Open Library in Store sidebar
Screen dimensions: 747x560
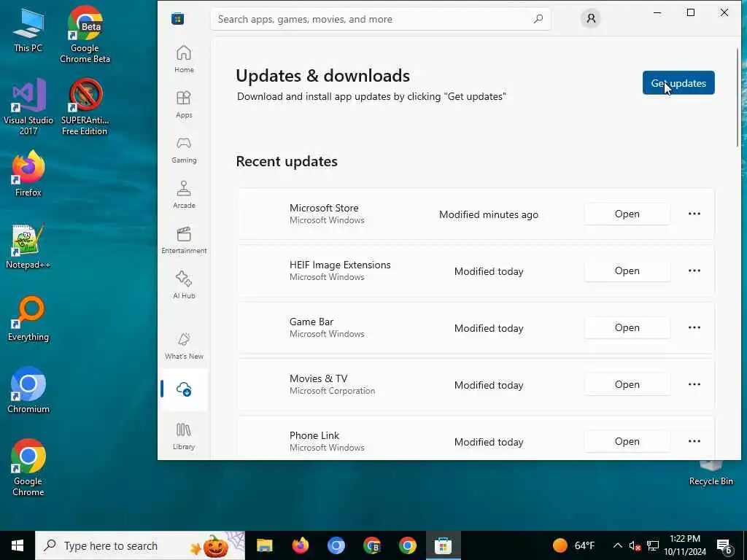coord(184,436)
